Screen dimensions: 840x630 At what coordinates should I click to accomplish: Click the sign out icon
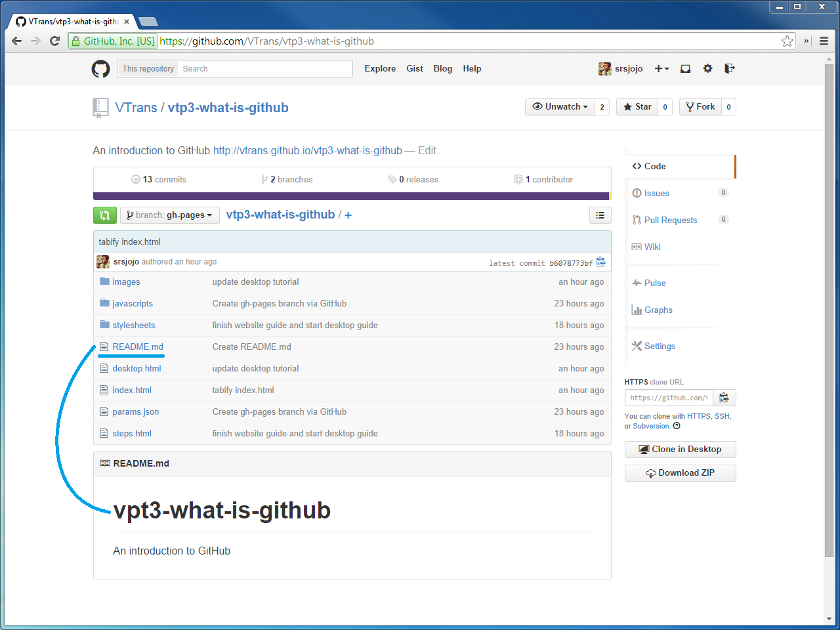pyautogui.click(x=729, y=68)
